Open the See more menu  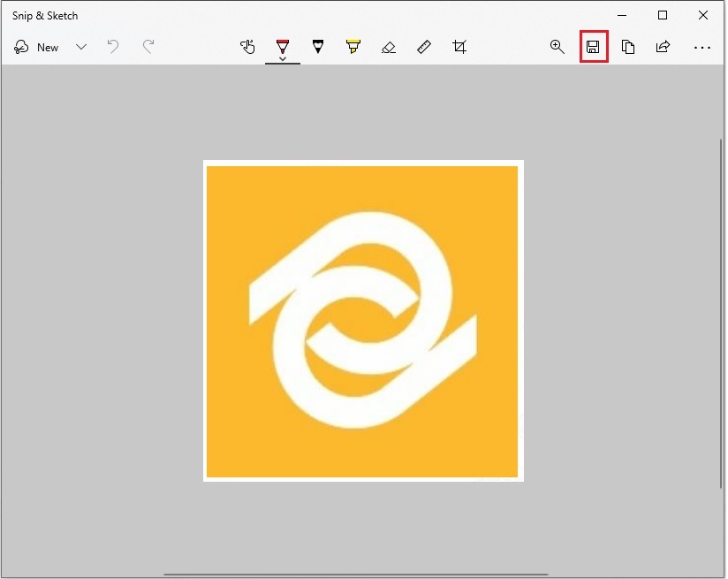coord(702,48)
